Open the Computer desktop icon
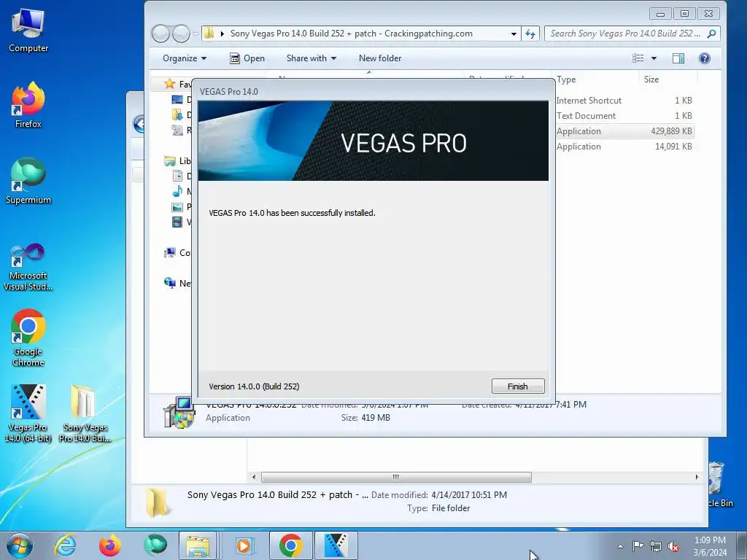747x560 pixels. tap(28, 31)
